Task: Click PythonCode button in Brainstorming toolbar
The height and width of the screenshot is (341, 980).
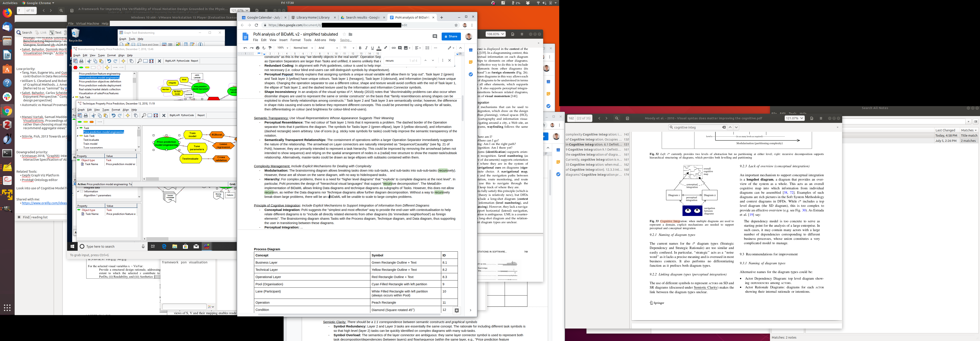Action: tap(183, 61)
